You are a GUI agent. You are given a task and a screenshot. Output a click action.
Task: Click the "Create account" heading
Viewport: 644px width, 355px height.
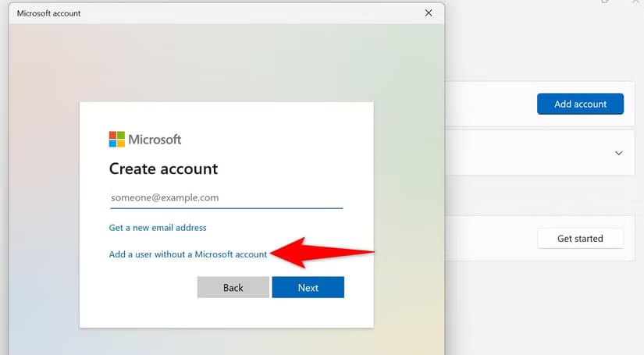click(163, 169)
